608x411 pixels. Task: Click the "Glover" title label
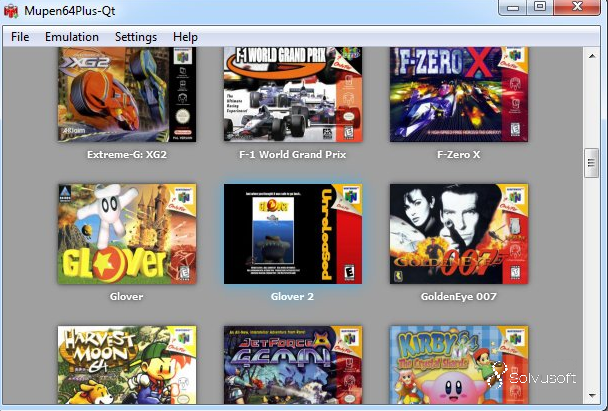(126, 297)
